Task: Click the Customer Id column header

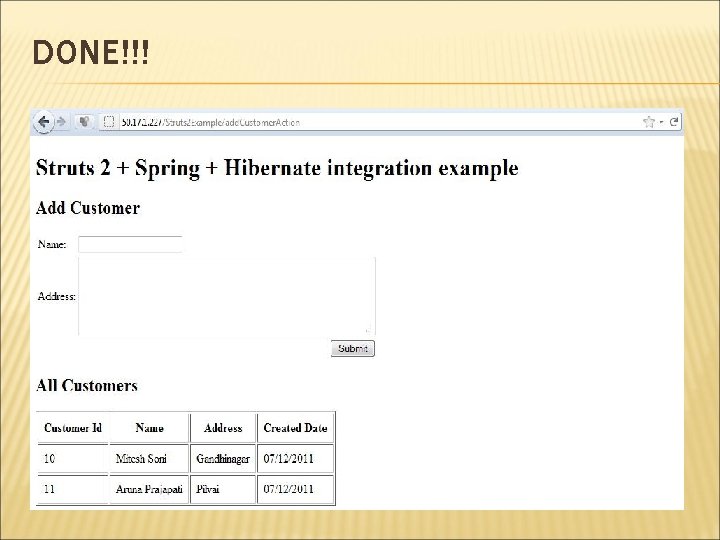Action: coord(73,428)
